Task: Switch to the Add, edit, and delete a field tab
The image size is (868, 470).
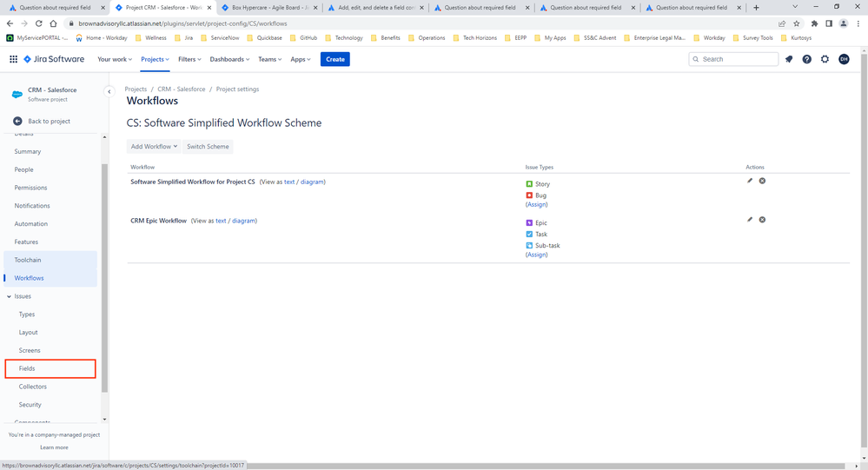Action: 375,8
